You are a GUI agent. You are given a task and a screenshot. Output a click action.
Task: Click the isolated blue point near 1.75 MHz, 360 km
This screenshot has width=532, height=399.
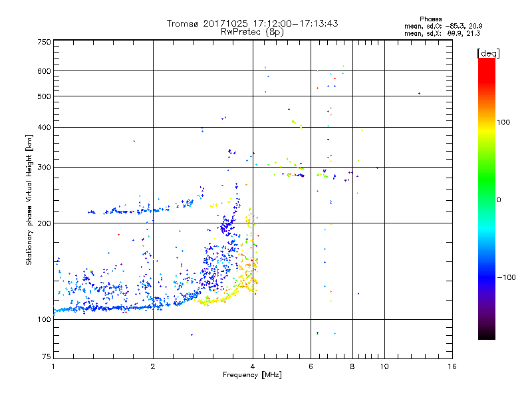(134, 141)
